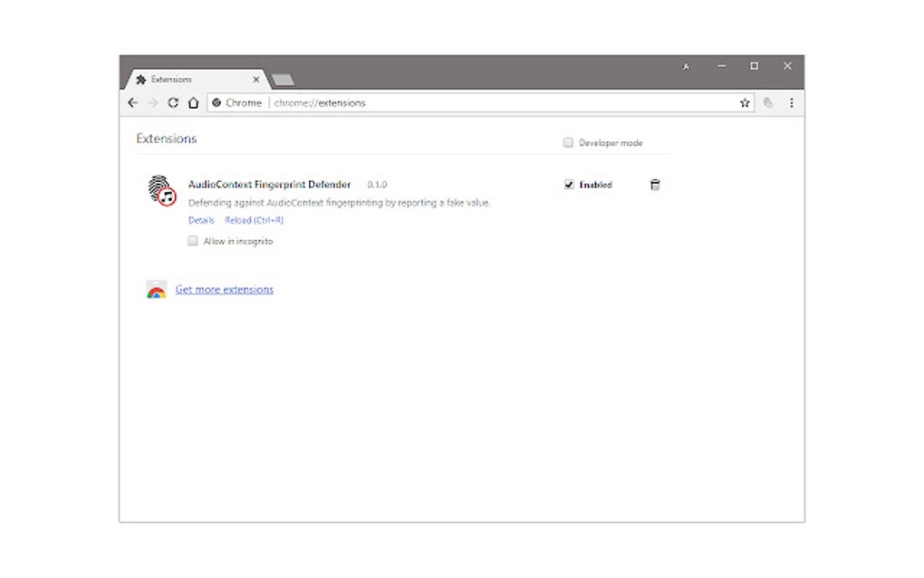Click the back navigation arrow
The image size is (924, 578).
tap(132, 102)
